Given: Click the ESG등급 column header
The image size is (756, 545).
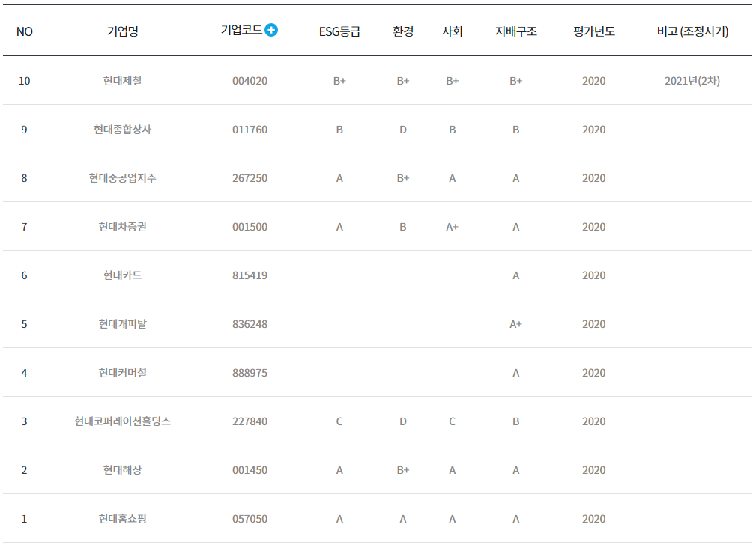Looking at the screenshot, I should point(339,31).
